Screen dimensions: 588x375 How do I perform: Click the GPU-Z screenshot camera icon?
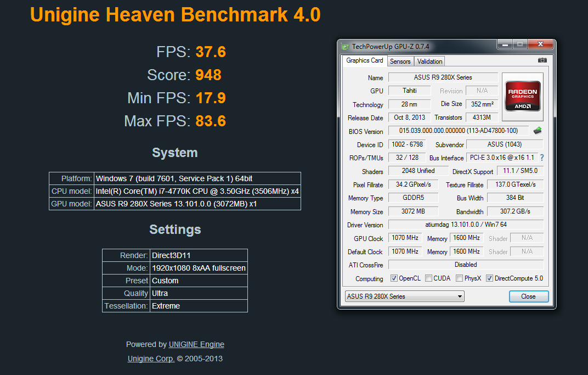pos(542,60)
